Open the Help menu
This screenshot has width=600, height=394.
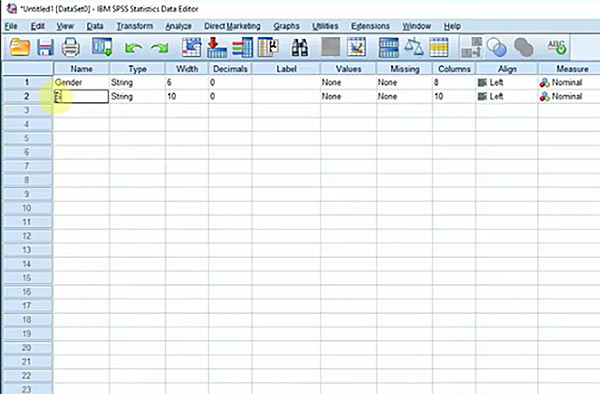[452, 26]
